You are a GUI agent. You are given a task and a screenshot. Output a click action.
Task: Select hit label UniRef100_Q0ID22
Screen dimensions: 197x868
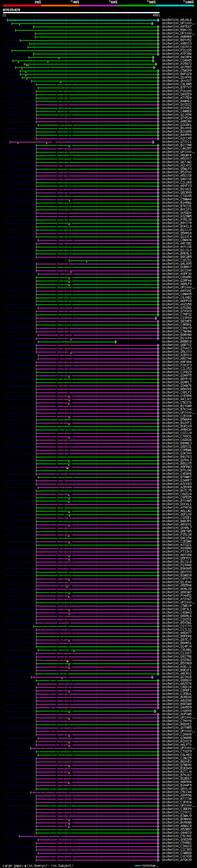click(x=177, y=104)
